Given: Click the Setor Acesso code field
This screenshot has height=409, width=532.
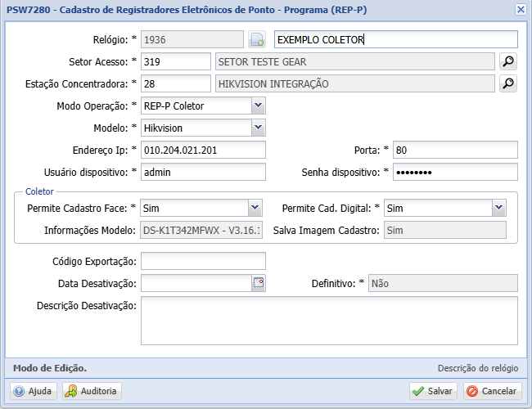Looking at the screenshot, I should tap(176, 61).
